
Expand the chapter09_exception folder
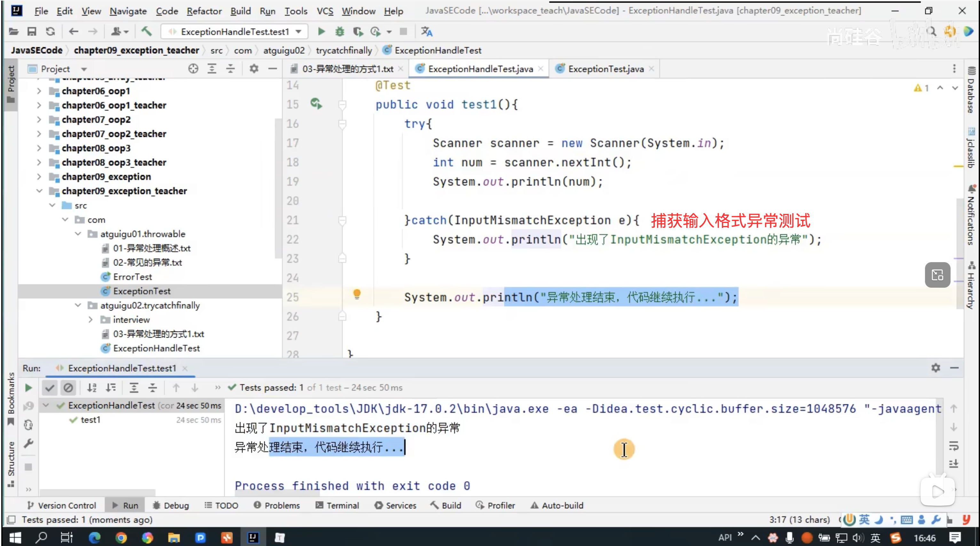point(39,177)
